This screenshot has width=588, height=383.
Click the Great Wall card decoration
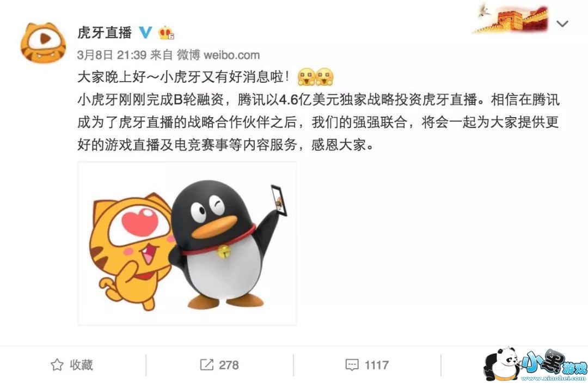click(511, 19)
